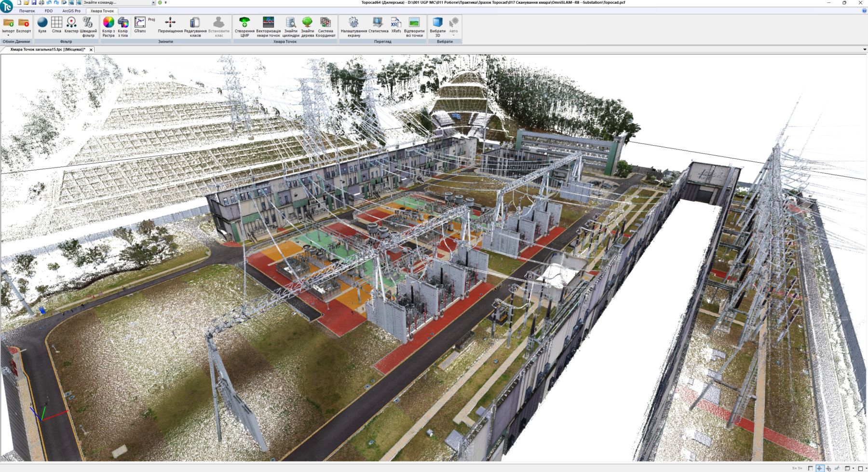Open the quick access toolbar customize arrow
The height and width of the screenshot is (472, 868).
click(166, 2)
